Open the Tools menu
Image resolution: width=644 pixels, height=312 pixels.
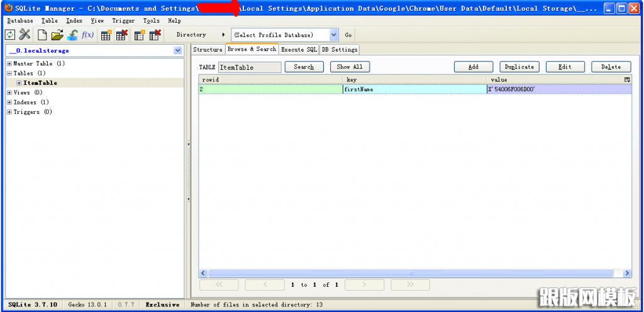151,21
